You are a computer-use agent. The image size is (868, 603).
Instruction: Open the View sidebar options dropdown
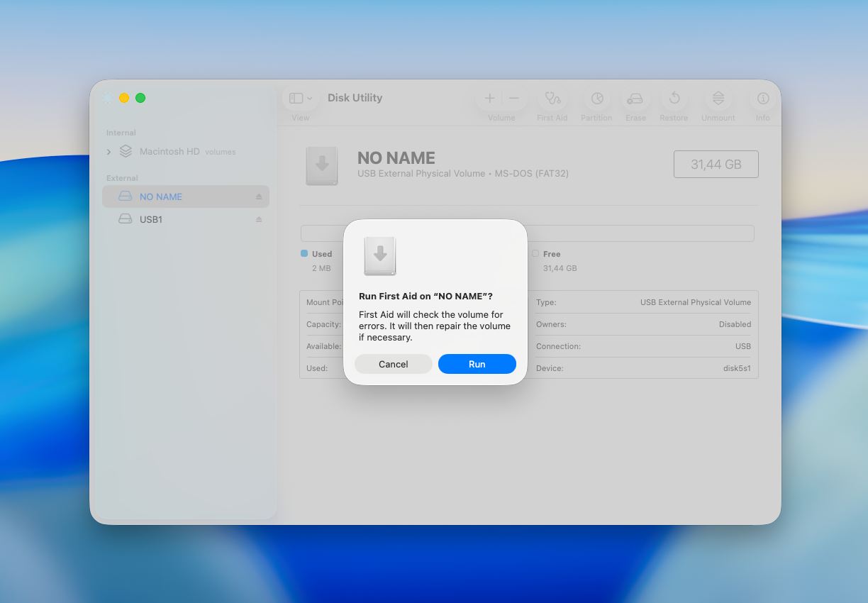pos(301,98)
